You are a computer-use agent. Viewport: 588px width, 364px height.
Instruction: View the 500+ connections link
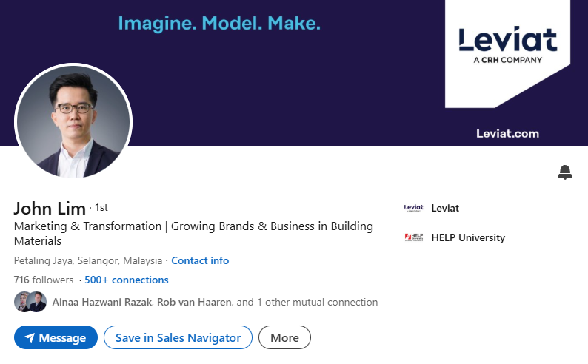pyautogui.click(x=127, y=280)
